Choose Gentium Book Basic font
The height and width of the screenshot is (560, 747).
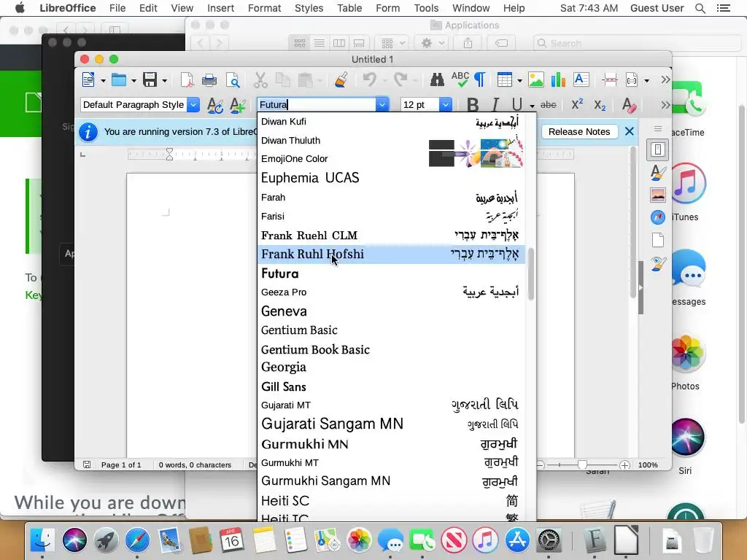[391, 349]
